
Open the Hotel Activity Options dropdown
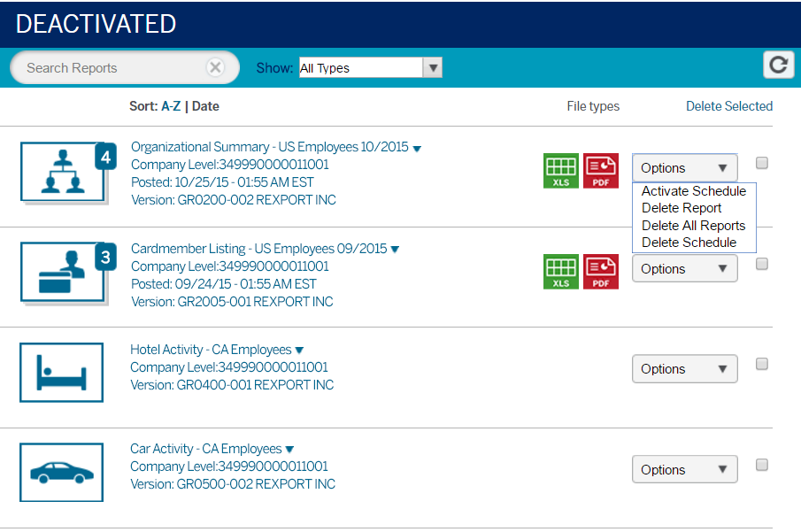point(684,368)
